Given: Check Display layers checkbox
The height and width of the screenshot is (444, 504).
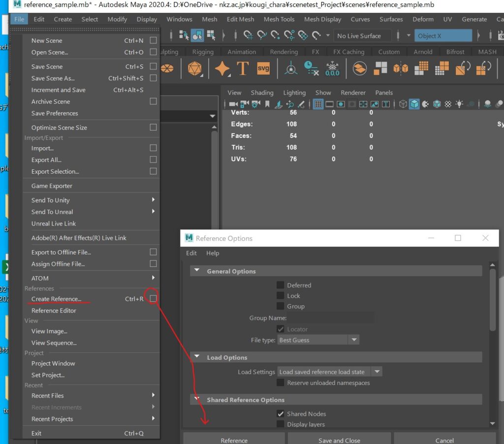Looking at the screenshot, I should [280, 424].
